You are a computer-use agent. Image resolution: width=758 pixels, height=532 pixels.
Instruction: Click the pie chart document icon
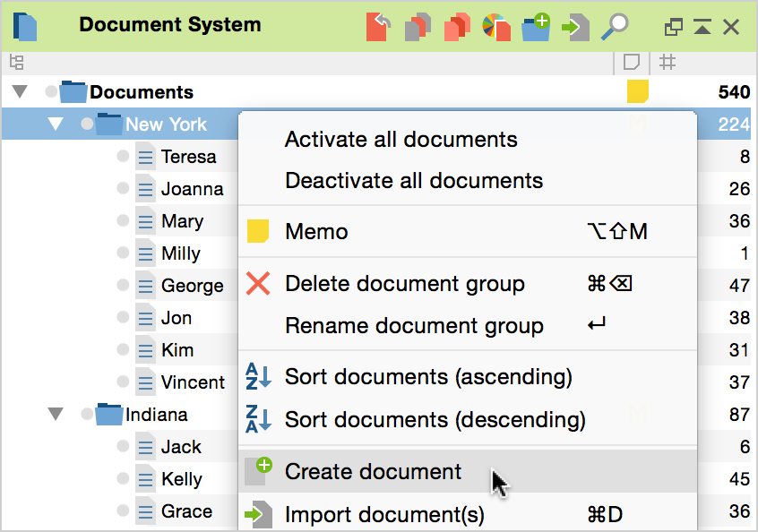click(496, 27)
